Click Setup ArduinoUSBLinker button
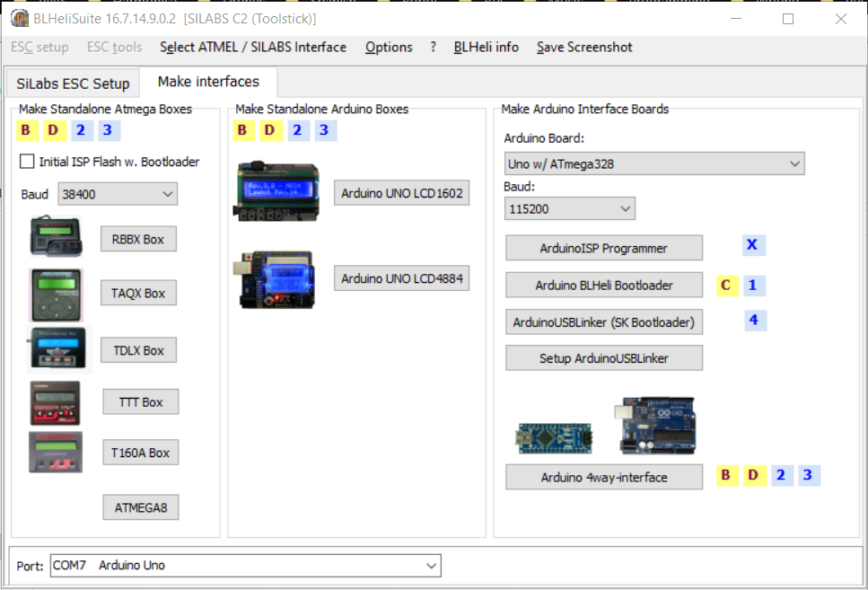 pyautogui.click(x=604, y=358)
